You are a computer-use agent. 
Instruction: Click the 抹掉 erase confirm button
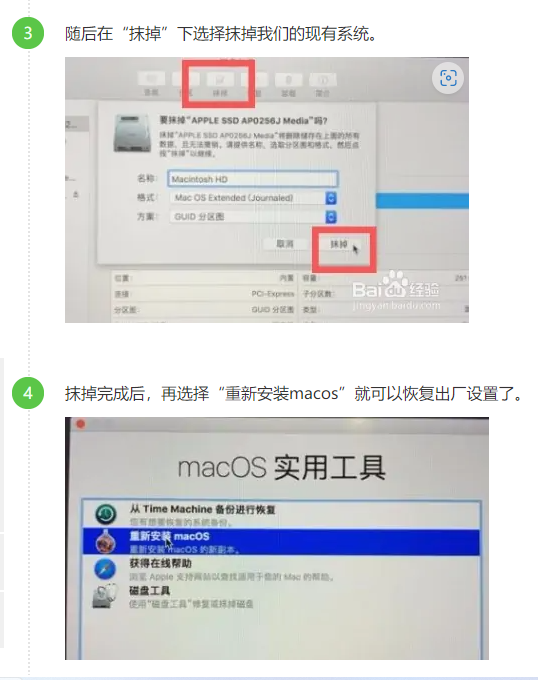[339, 244]
